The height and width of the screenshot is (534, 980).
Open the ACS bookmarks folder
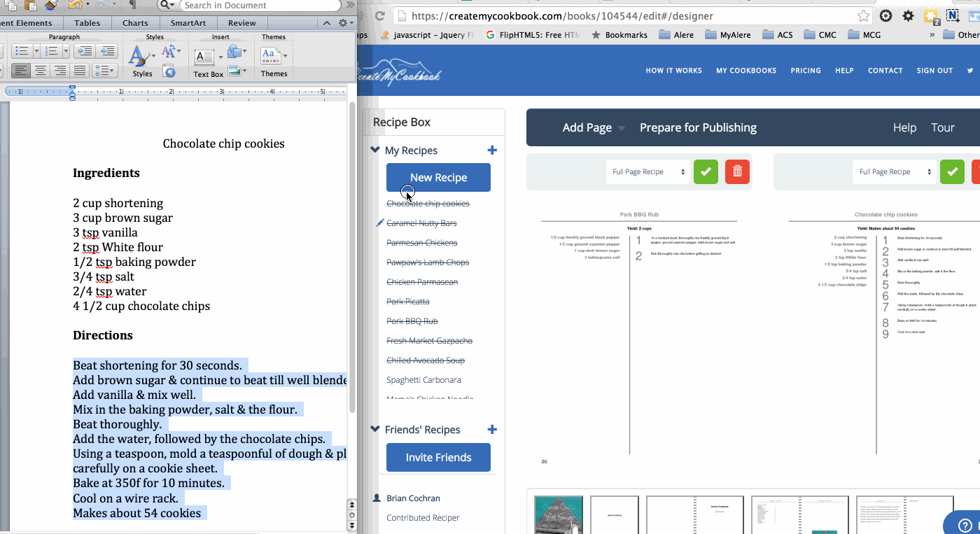pyautogui.click(x=778, y=34)
